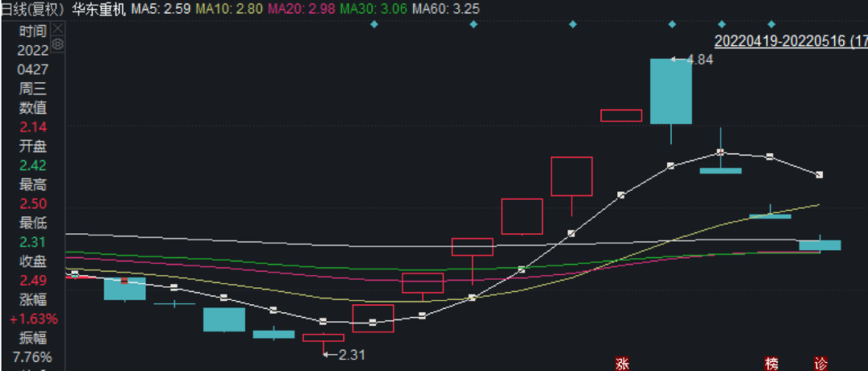Close the candle data info panel
The image size is (868, 371).
click(x=58, y=29)
